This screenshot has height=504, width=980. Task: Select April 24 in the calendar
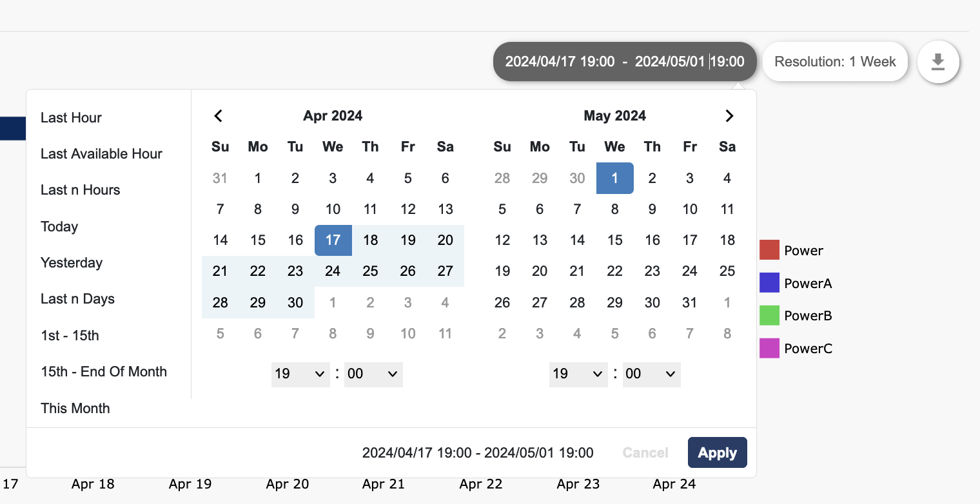click(x=333, y=271)
